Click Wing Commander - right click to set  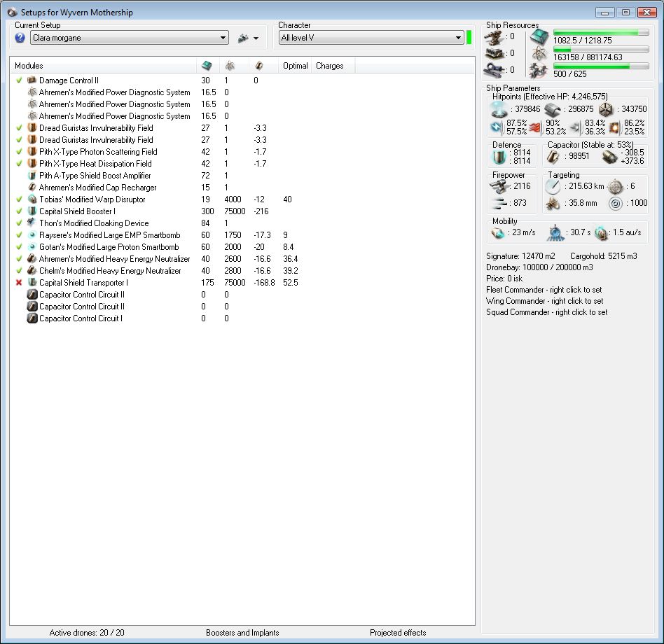[x=545, y=301]
